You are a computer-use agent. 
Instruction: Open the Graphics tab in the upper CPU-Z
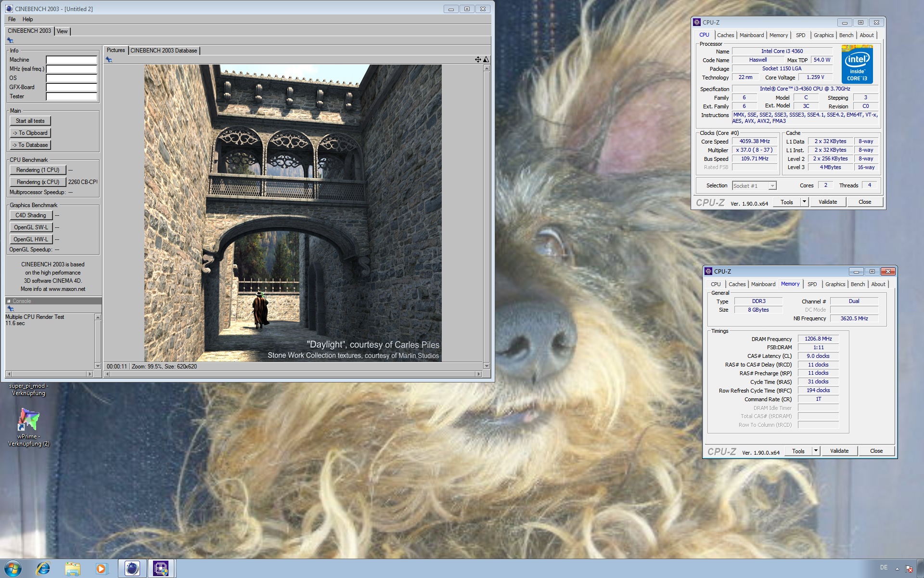[823, 35]
